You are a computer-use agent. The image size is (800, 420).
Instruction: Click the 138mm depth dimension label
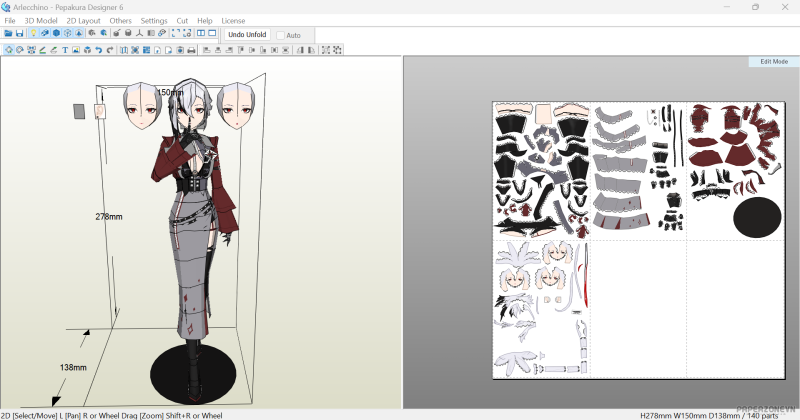pyautogui.click(x=73, y=367)
